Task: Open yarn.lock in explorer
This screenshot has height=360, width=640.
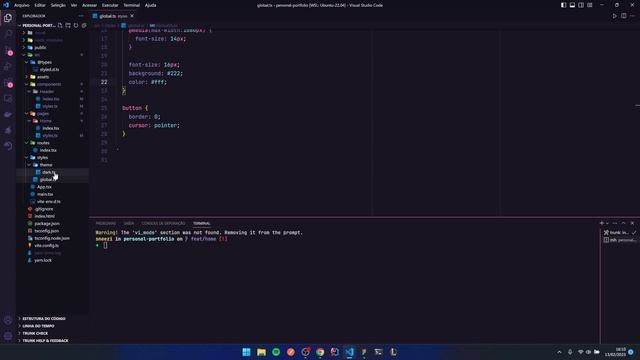Action: tap(43, 260)
